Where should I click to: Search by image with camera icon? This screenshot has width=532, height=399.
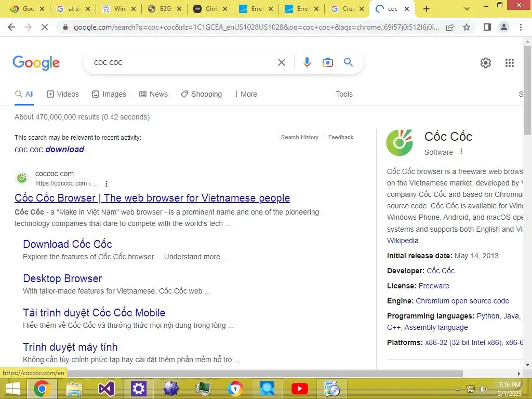click(x=328, y=62)
